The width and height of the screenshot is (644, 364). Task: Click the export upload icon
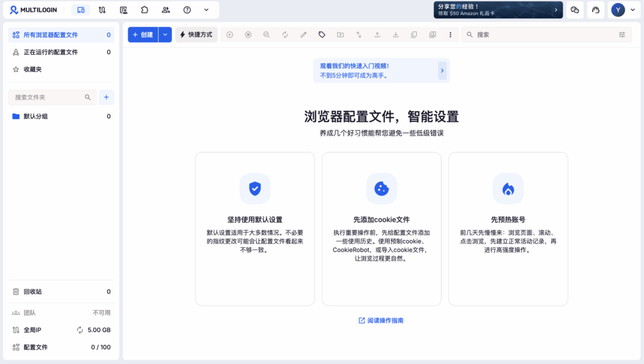click(377, 35)
